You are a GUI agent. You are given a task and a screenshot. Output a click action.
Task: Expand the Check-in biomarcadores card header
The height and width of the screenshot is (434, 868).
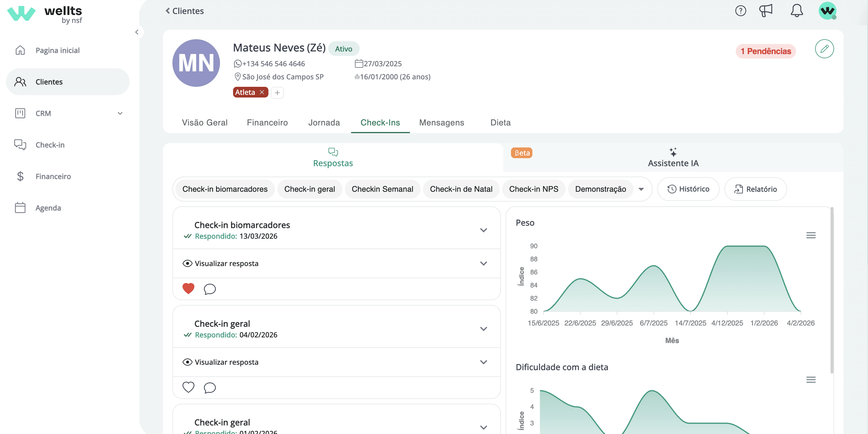tap(336, 230)
